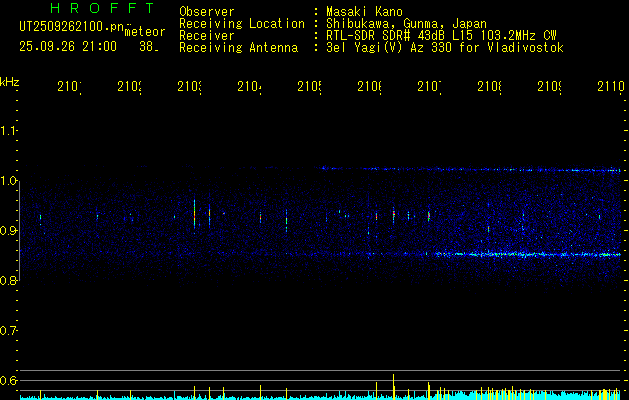Click the 2105 time axis label
Viewport: 629px width, 400px height.
tap(309, 86)
